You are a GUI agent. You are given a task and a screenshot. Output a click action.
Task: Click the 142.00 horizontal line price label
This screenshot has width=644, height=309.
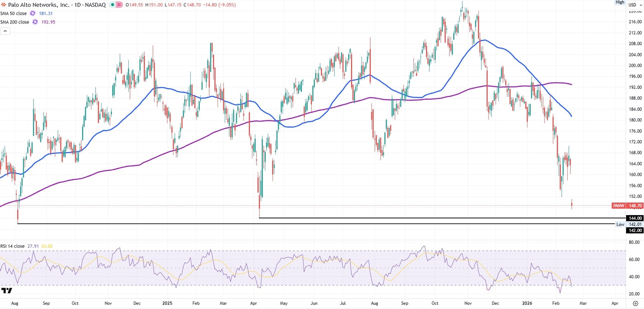634,230
